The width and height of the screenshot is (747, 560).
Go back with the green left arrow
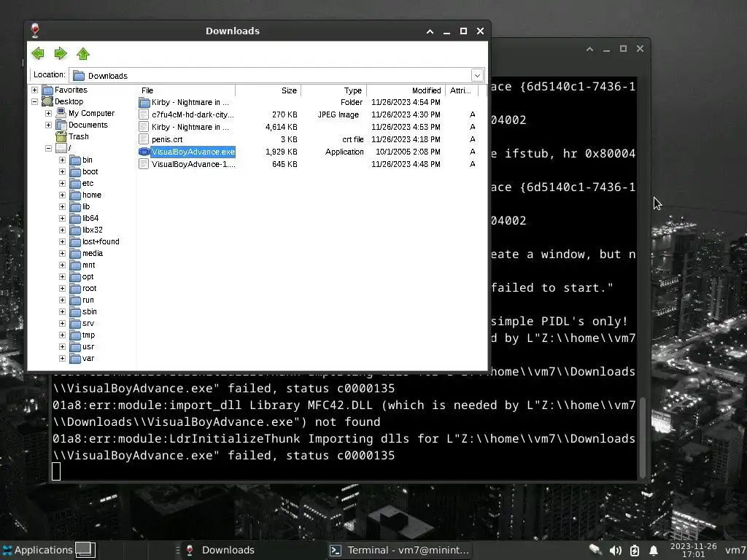(38, 53)
